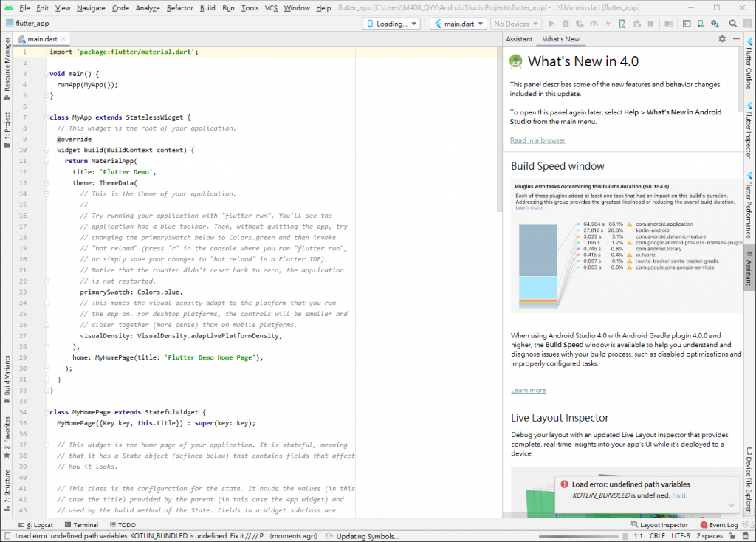Open Z: Structure side tool window
The width and height of the screenshot is (756, 542).
7,490
